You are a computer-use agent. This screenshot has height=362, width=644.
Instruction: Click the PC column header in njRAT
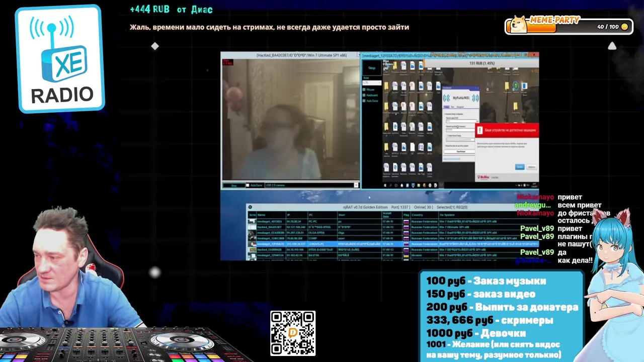pyautogui.click(x=323, y=215)
